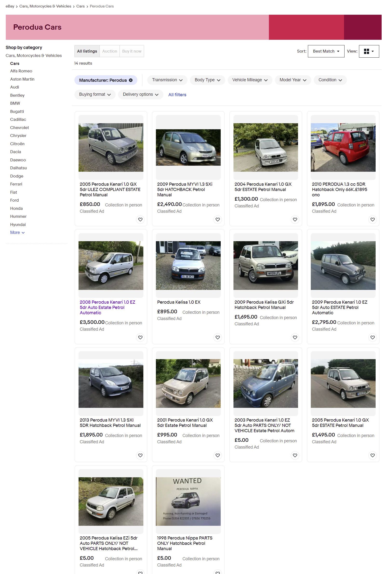Open red 2010 PERODUA 1.3 cc thumbnail
This screenshot has height=574, width=392.
click(x=343, y=147)
